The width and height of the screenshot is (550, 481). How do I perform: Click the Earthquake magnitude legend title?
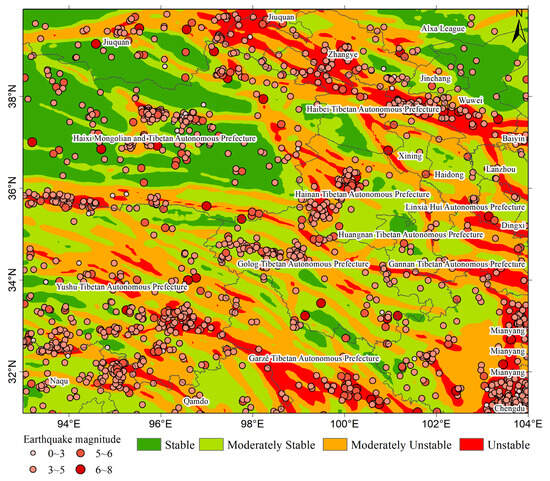72,439
